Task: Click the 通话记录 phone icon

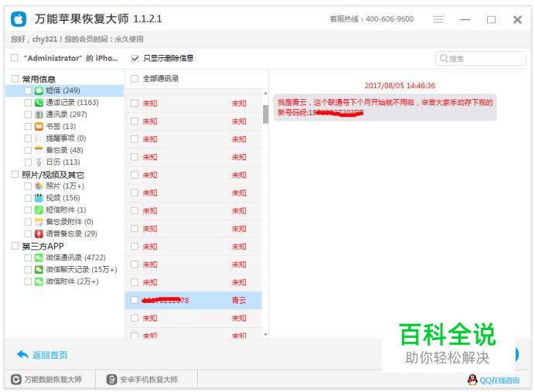Action: [39, 102]
